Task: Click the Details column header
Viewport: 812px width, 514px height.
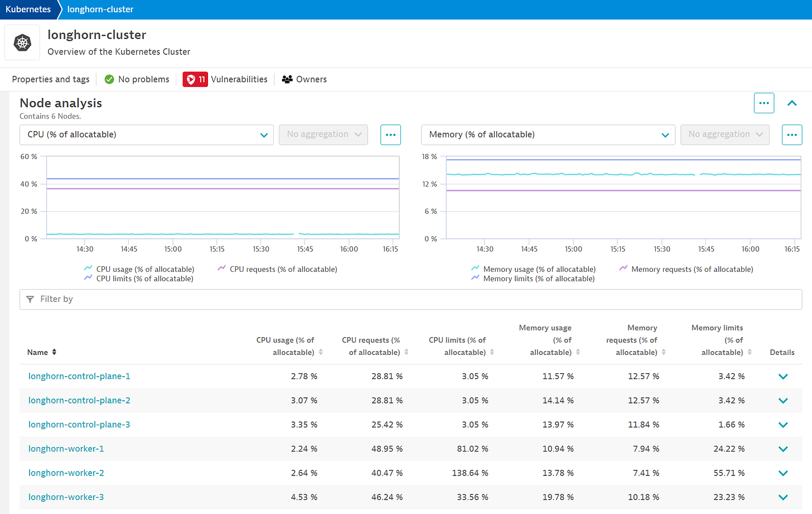Action: tap(782, 352)
